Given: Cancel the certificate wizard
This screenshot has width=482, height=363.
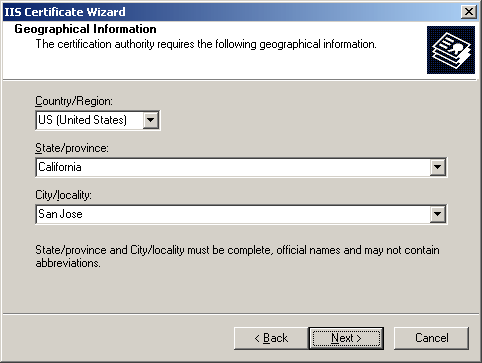Looking at the screenshot, I should click(431, 338).
